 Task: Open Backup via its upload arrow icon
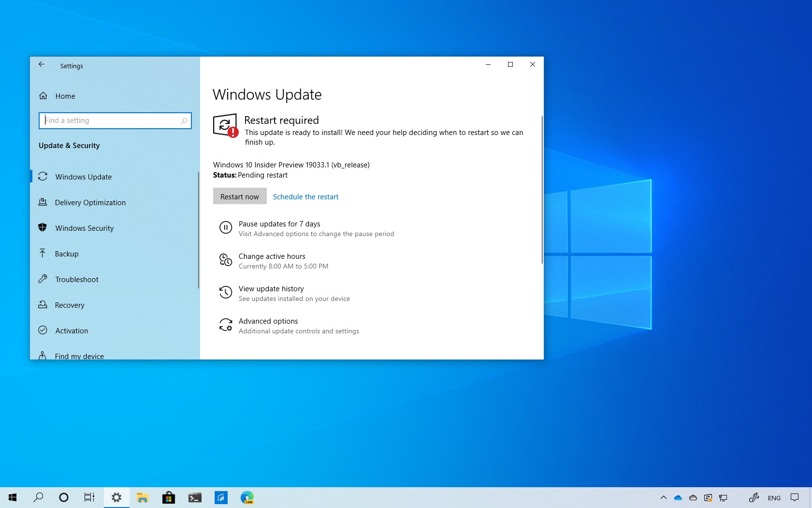(43, 254)
